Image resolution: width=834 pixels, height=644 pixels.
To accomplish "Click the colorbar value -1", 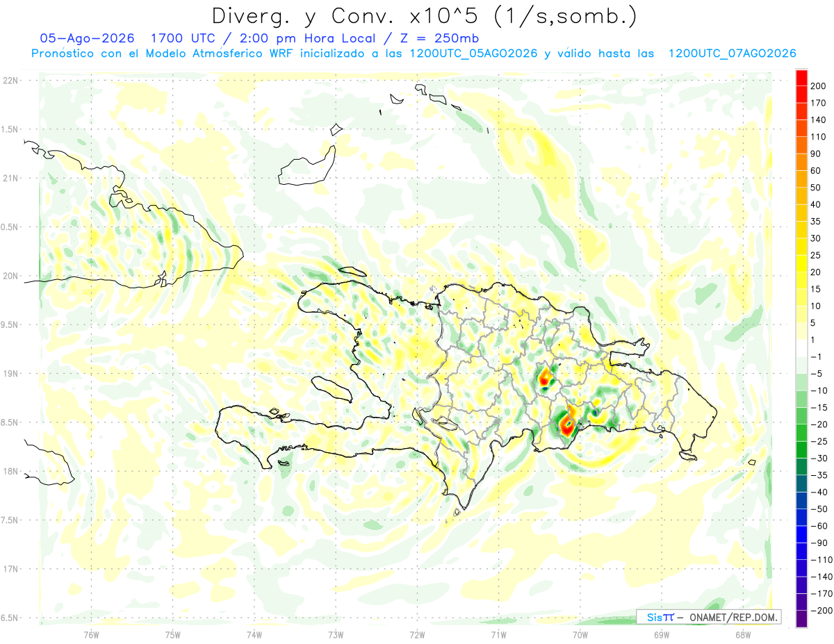I will tap(817, 357).
